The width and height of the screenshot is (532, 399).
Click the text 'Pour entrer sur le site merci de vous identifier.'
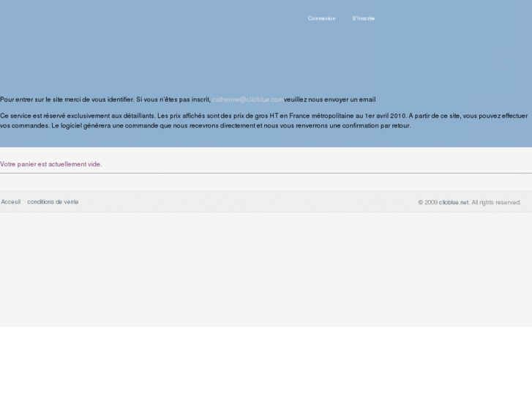[67, 100]
